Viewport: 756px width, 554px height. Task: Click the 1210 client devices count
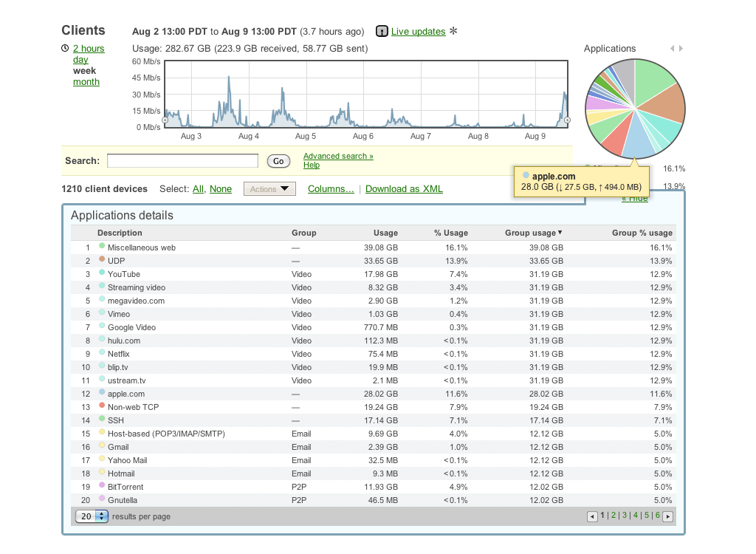[x=105, y=189]
